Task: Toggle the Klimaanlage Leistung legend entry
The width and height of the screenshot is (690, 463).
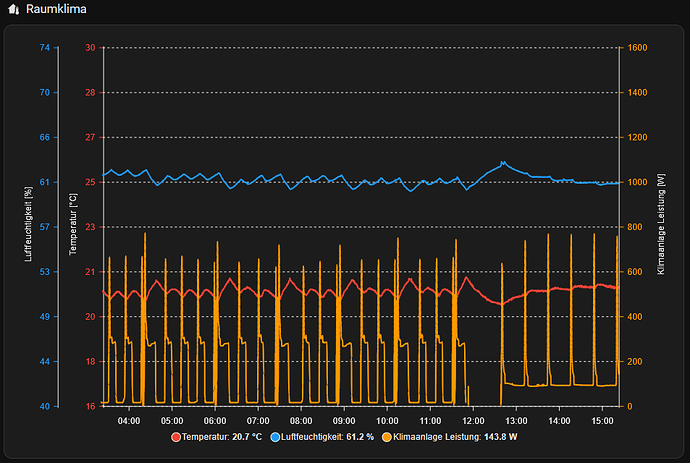Action: (450, 437)
